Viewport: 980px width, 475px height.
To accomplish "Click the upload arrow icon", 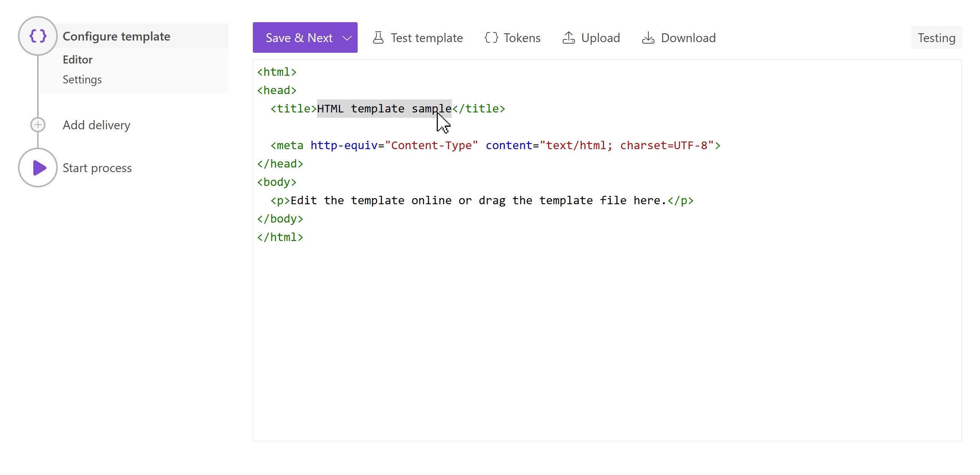I will coord(568,37).
